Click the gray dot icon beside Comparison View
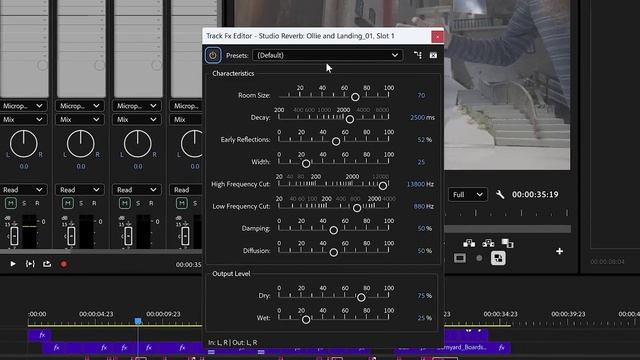Screen dimensions: 640x360 coord(479,258)
